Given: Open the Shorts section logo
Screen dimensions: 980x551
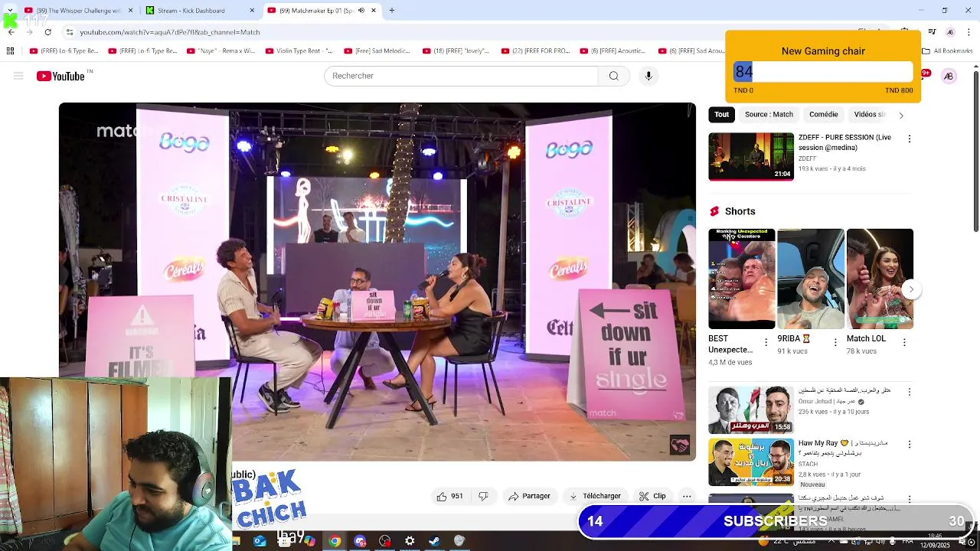Looking at the screenshot, I should pos(715,211).
